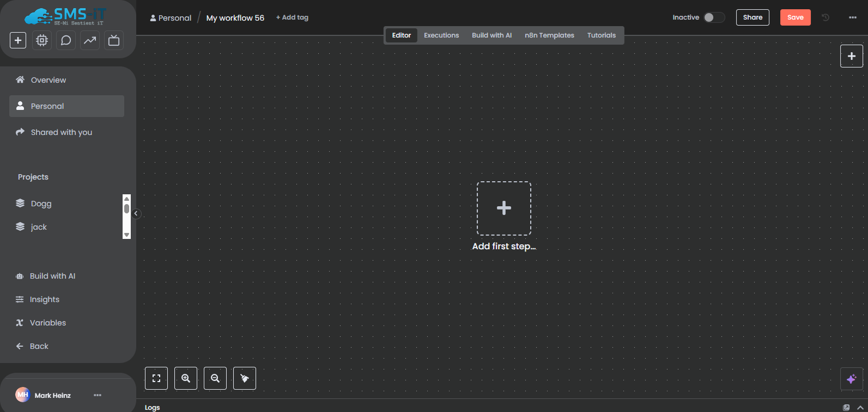Open the Dogg project

(x=41, y=204)
